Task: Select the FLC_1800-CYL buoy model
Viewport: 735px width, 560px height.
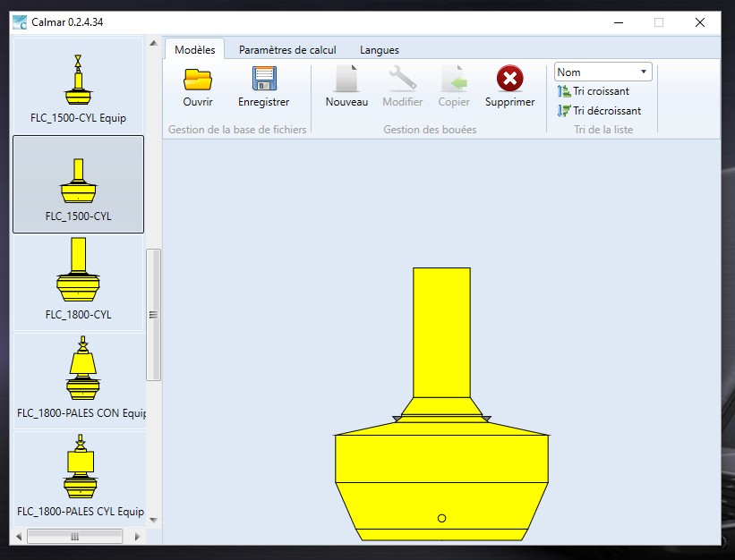Action: [78, 282]
